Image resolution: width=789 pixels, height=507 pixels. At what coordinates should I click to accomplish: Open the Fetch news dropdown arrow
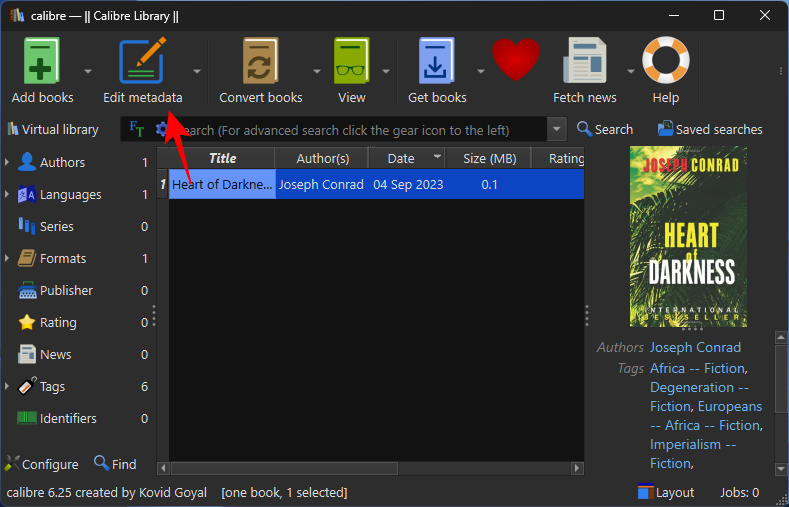tap(630, 71)
